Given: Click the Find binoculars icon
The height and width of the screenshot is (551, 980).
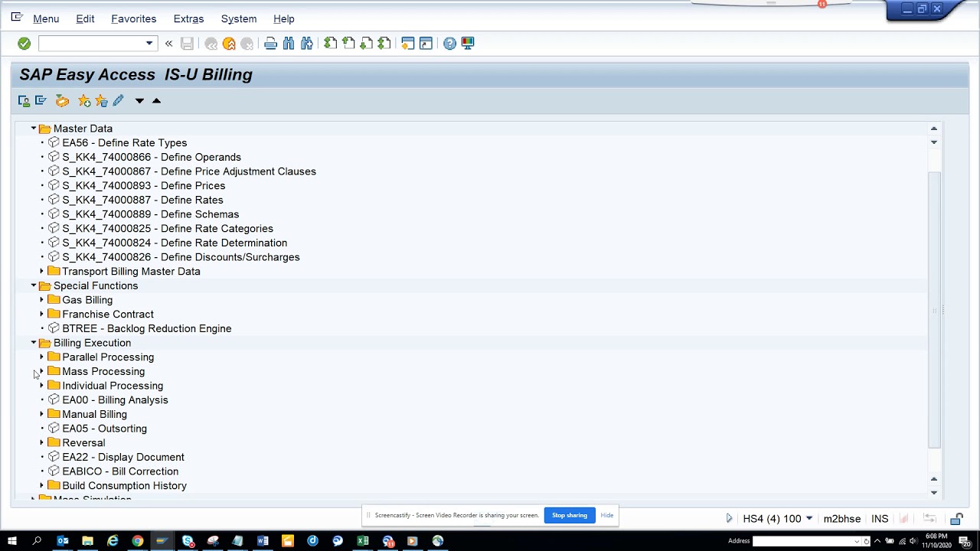Looking at the screenshot, I should click(289, 44).
